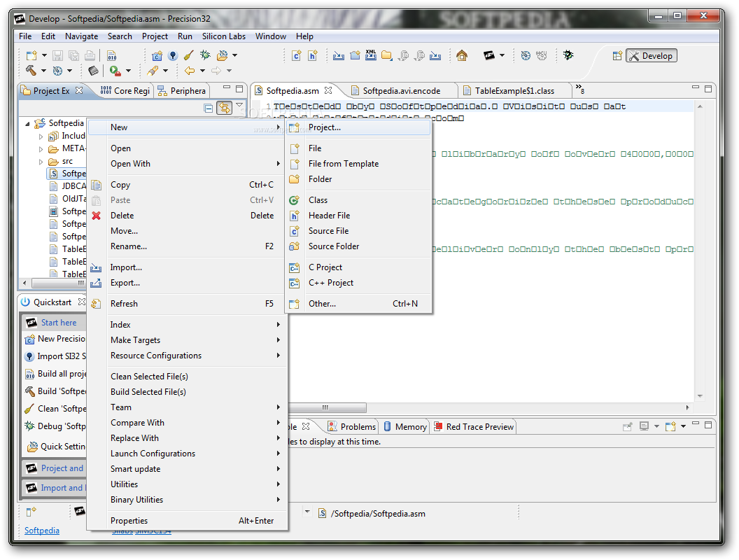
Task: Click the flashlight Search toolbar icon
Action: tap(153, 71)
